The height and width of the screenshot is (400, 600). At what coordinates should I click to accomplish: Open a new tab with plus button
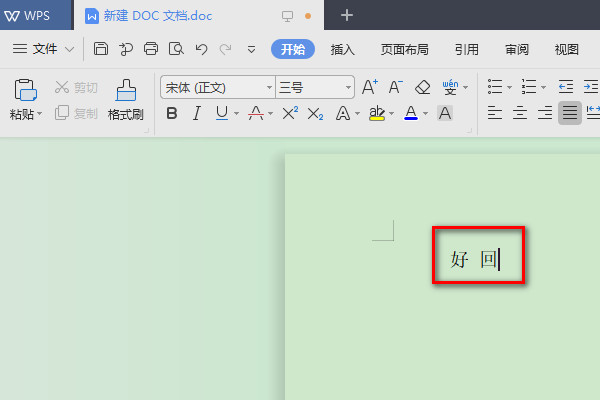pos(347,15)
